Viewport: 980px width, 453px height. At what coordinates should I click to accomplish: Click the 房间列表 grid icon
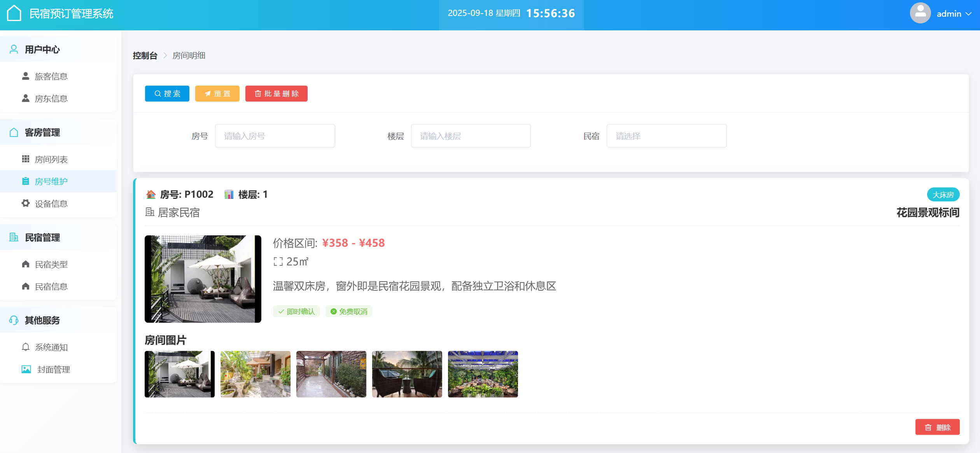(x=26, y=159)
